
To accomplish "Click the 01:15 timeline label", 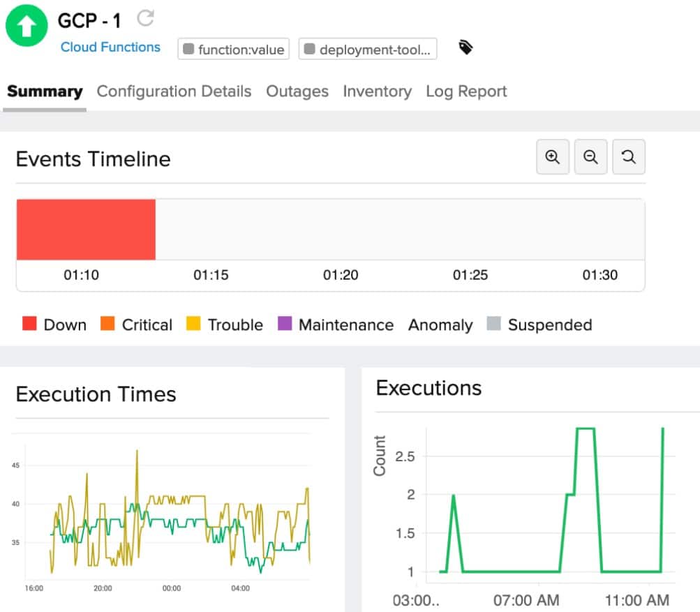I will 211,274.
